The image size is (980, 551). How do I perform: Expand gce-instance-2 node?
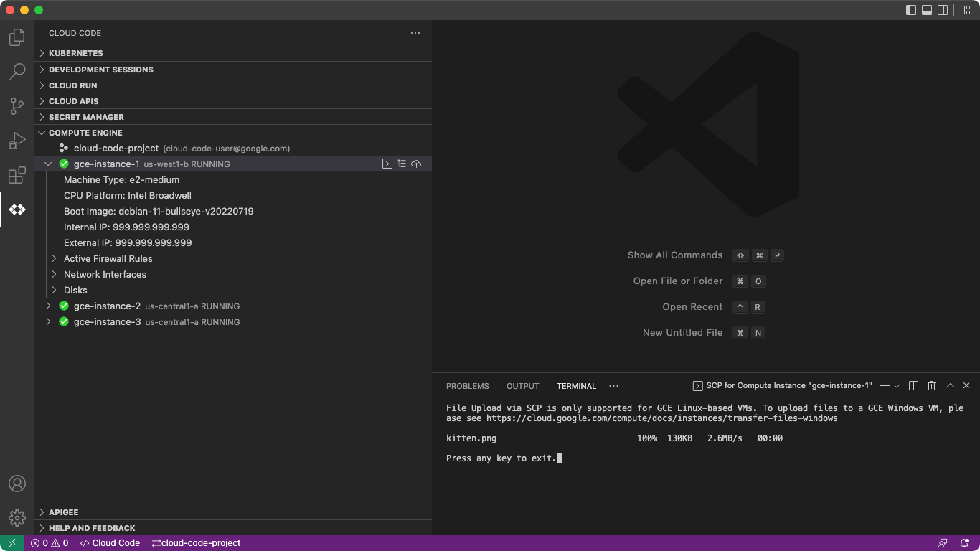[x=48, y=306]
